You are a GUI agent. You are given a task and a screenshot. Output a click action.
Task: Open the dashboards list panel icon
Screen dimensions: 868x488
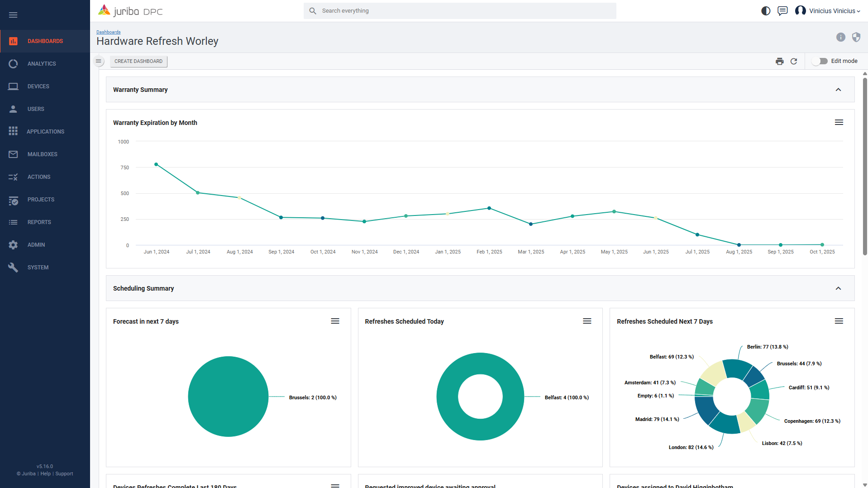[99, 61]
